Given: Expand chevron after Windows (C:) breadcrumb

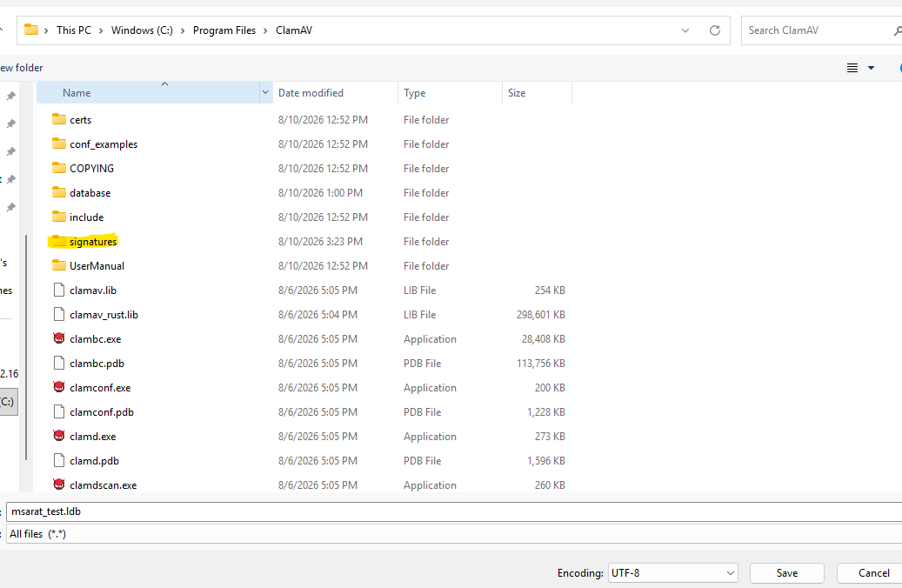Looking at the screenshot, I should click(x=183, y=30).
